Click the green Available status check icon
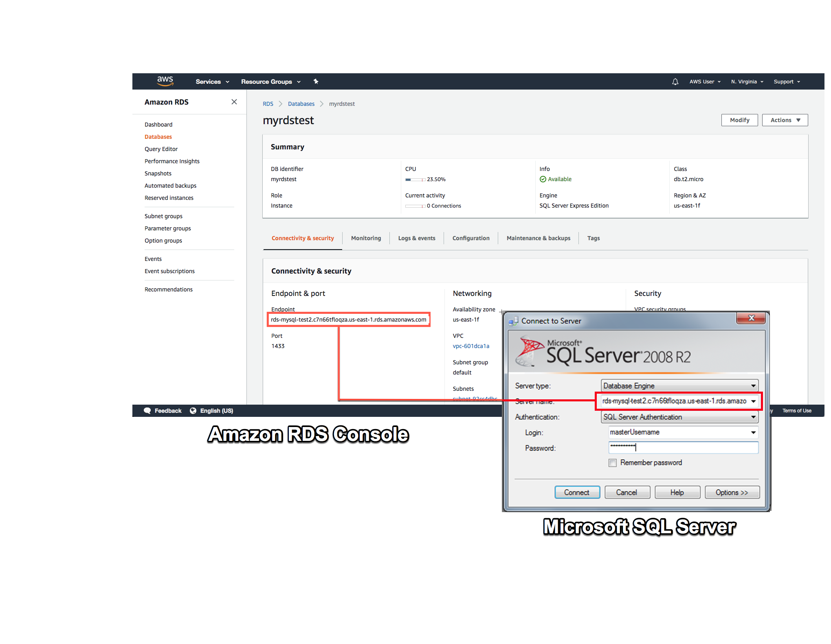Image resolution: width=831 pixels, height=644 pixels. pyautogui.click(x=543, y=179)
